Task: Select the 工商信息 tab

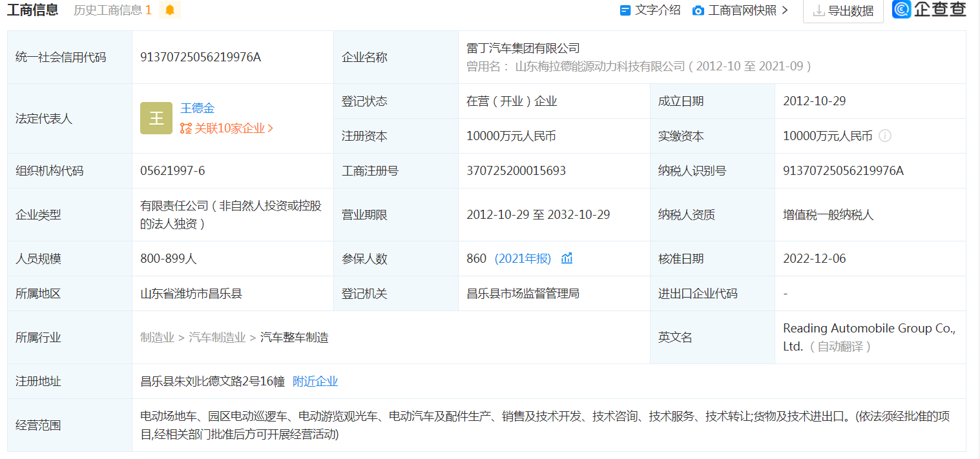Action: click(x=33, y=10)
